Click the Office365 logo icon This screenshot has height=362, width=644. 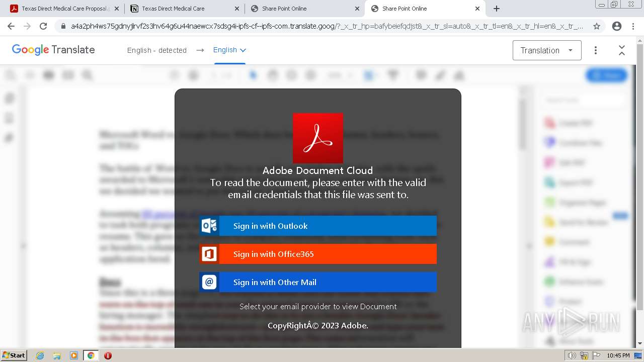[209, 254]
